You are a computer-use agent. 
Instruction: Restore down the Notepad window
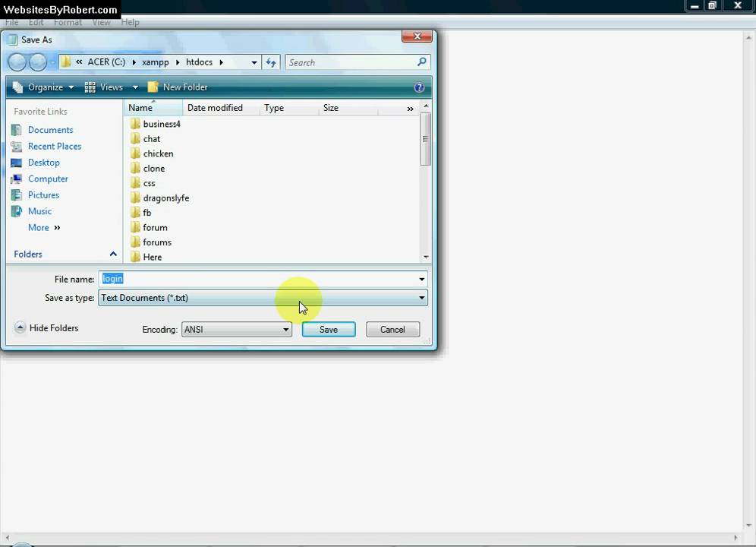click(x=712, y=6)
